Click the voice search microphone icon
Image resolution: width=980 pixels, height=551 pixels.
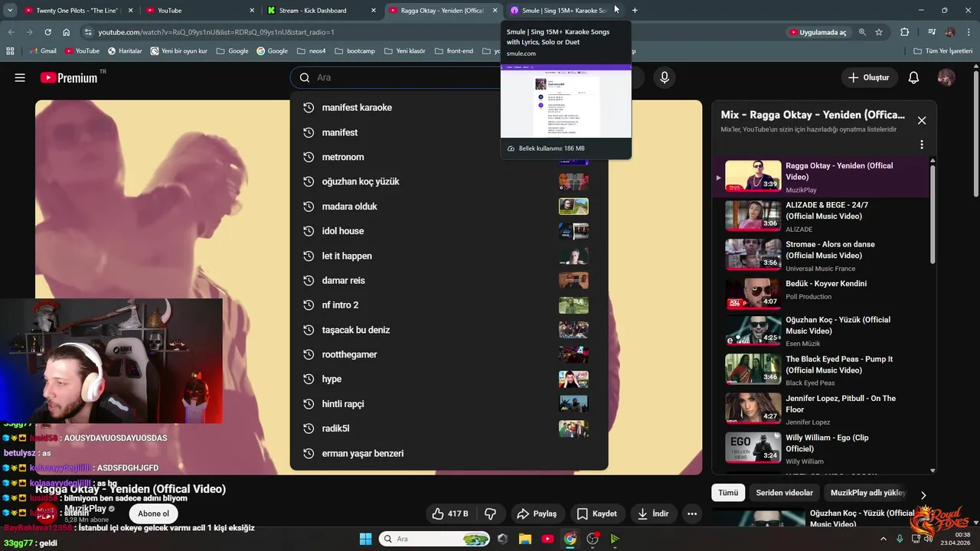click(x=665, y=77)
